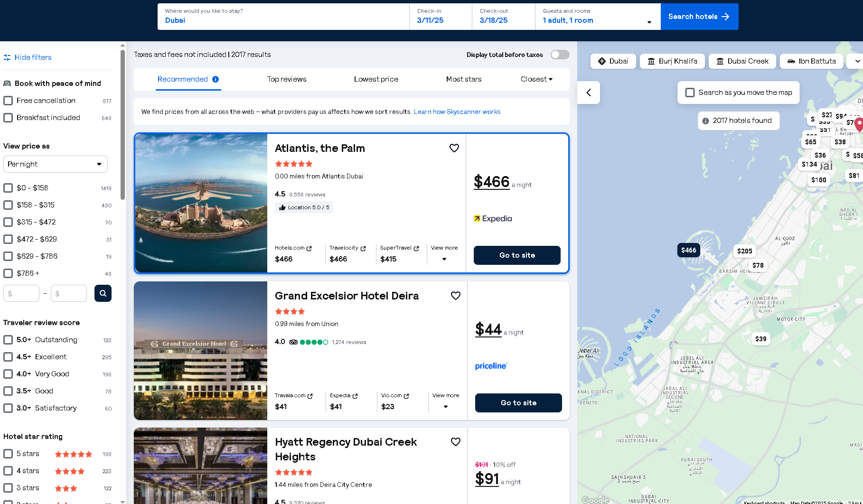Click the price range search magnifier button
The height and width of the screenshot is (504, 863).
103,293
